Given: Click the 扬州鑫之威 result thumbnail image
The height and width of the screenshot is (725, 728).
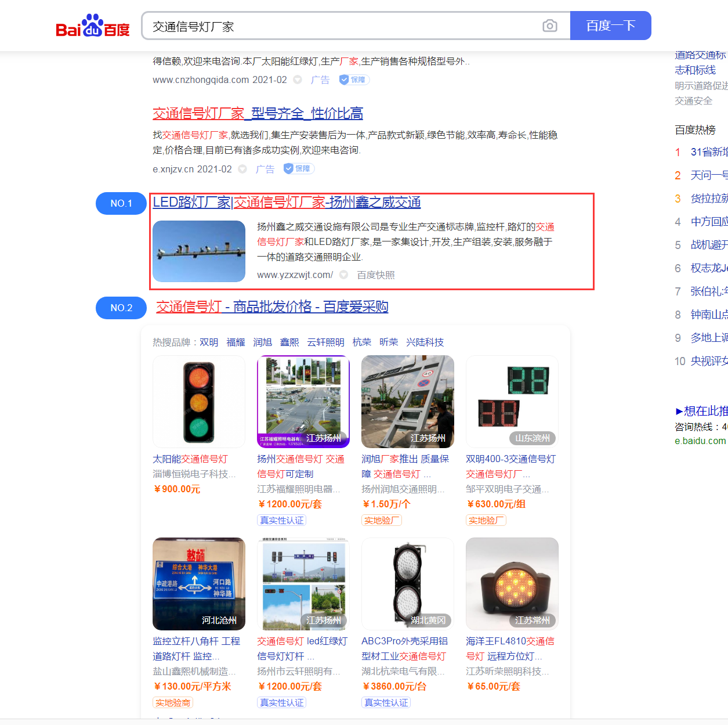Looking at the screenshot, I should tap(199, 251).
